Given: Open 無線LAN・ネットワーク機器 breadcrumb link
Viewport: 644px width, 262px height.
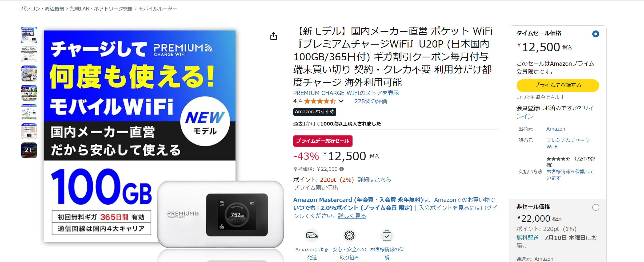Looking at the screenshot, I should point(101,9).
